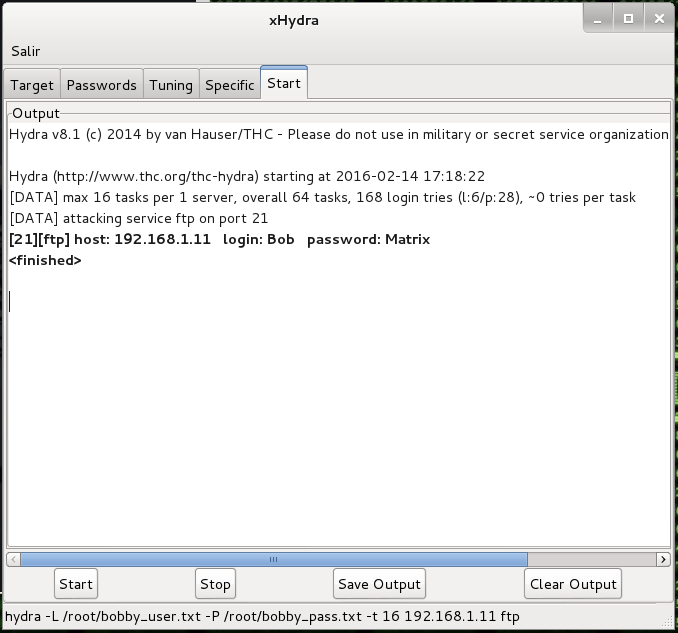The width and height of the screenshot is (678, 633).
Task: Click the horizontal scrollbar left arrow
Action: click(x=13, y=559)
